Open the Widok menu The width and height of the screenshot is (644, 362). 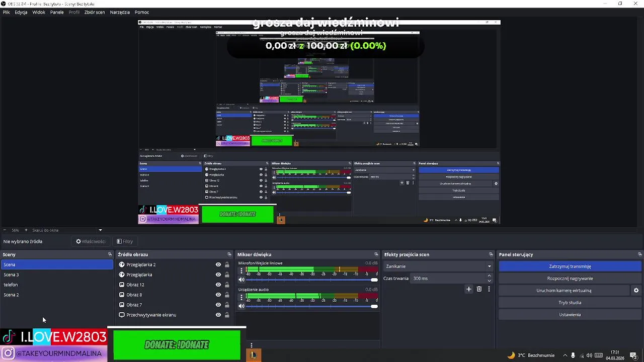pyautogui.click(x=39, y=12)
